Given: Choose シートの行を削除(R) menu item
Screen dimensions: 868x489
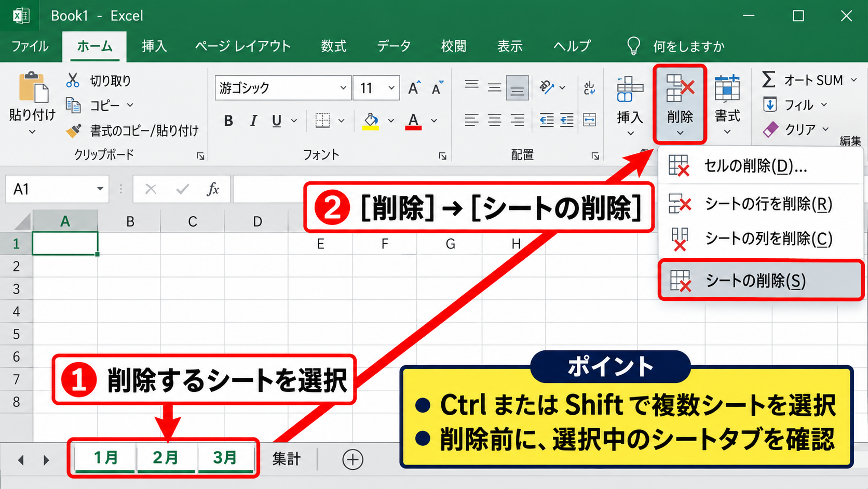Looking at the screenshot, I should click(x=761, y=204).
